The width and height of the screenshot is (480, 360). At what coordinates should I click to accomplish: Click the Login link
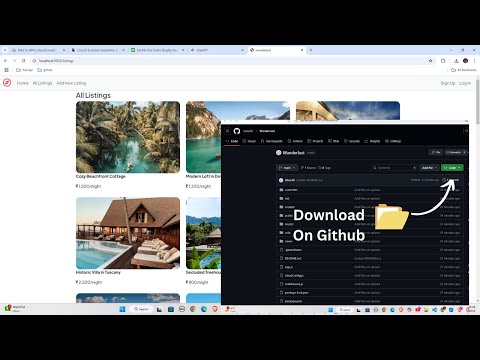(465, 83)
